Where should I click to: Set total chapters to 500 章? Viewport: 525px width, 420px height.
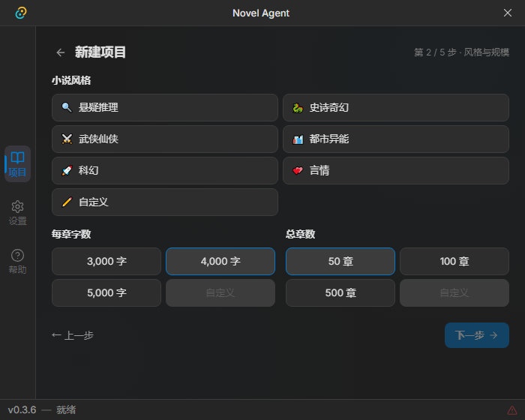340,292
